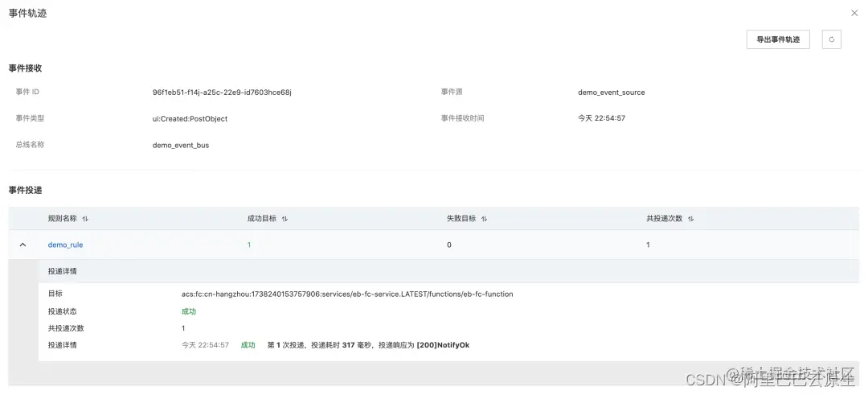
Task: Click the green 成功 status in delivery log
Action: pyautogui.click(x=248, y=345)
